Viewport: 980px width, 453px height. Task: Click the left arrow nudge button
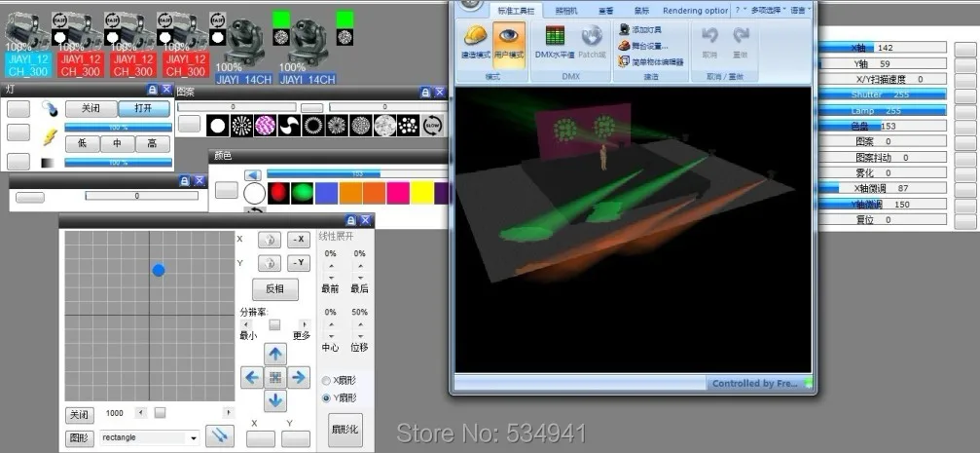251,377
